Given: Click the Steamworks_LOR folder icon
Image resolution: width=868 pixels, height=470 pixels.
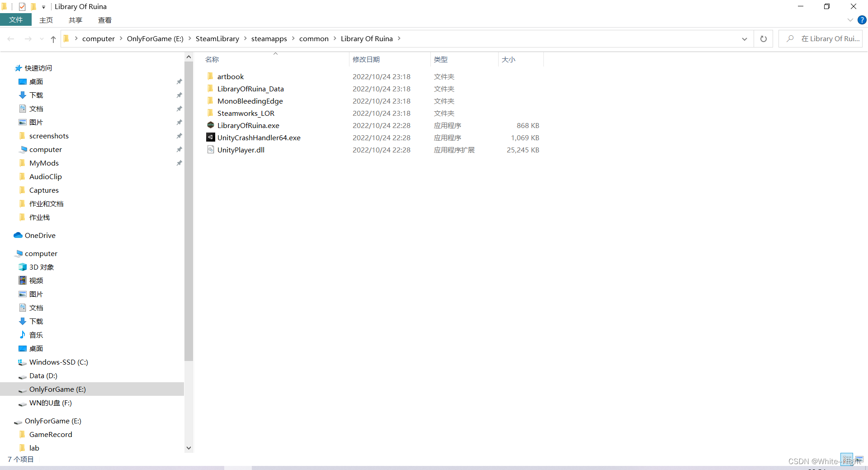Looking at the screenshot, I should click(x=210, y=113).
